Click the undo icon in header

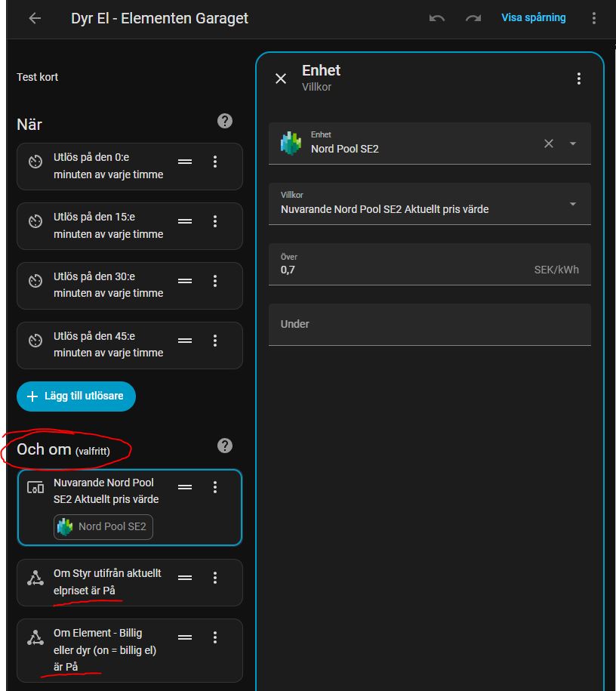(x=436, y=18)
